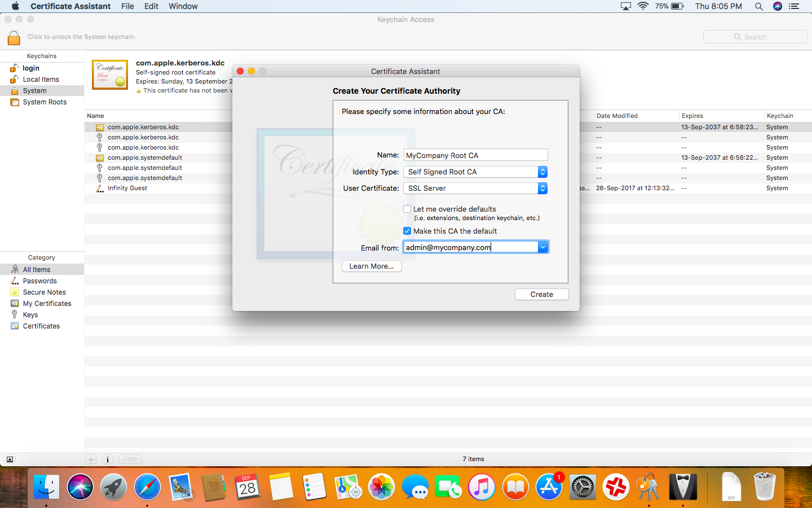This screenshot has height=508, width=812.
Task: Close the Certificate Assistant dialog
Action: (240, 71)
